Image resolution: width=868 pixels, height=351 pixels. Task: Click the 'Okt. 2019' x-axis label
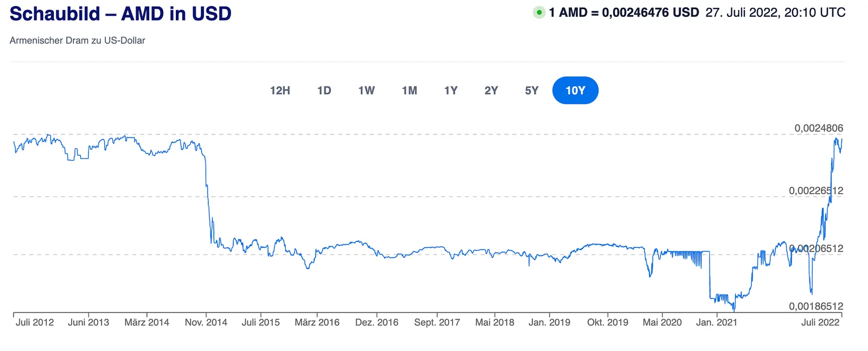[608, 322]
